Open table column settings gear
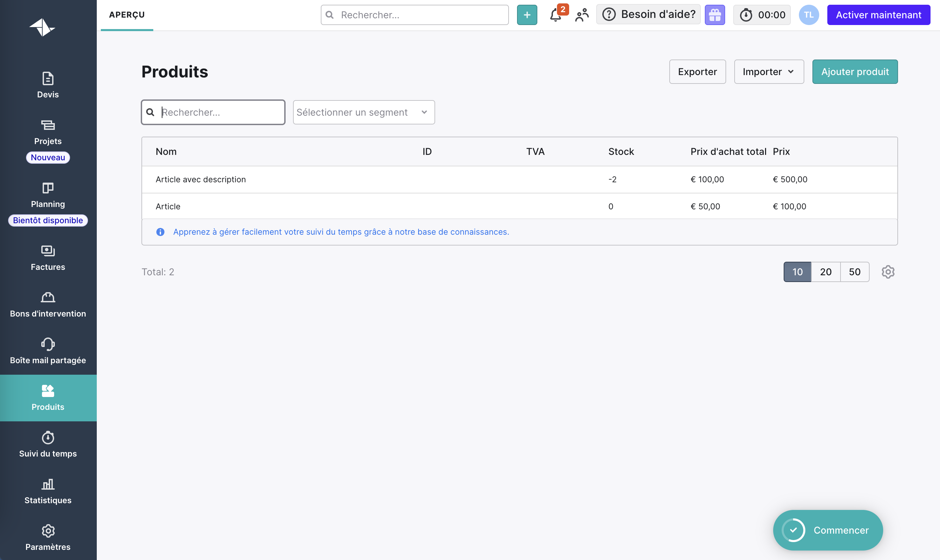 888,272
